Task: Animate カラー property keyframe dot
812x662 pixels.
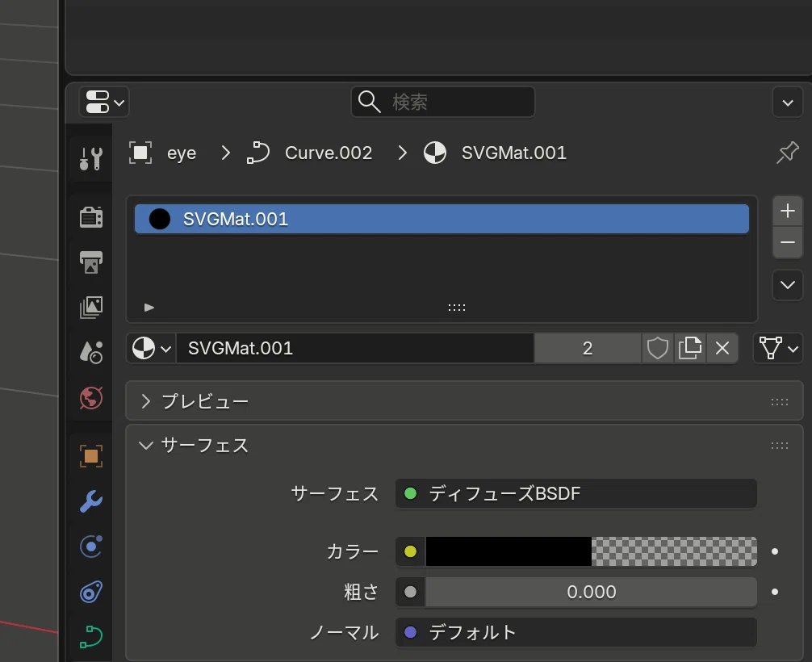Action: tap(775, 551)
